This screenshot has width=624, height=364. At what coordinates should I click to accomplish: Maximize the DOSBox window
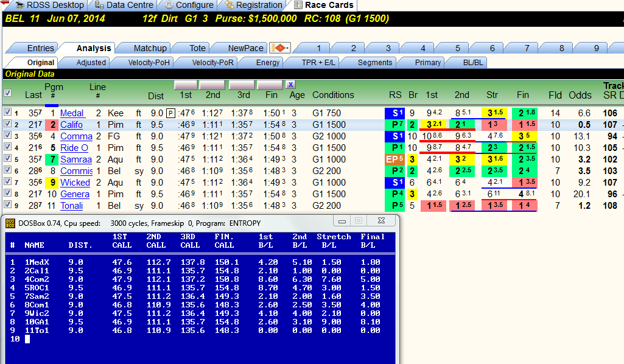point(358,221)
